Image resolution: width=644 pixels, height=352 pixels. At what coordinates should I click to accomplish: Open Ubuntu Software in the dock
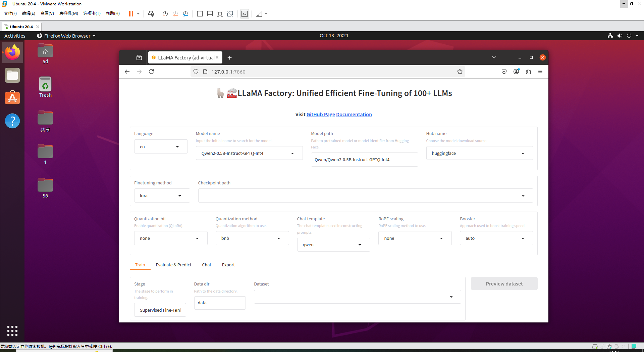pyautogui.click(x=12, y=98)
